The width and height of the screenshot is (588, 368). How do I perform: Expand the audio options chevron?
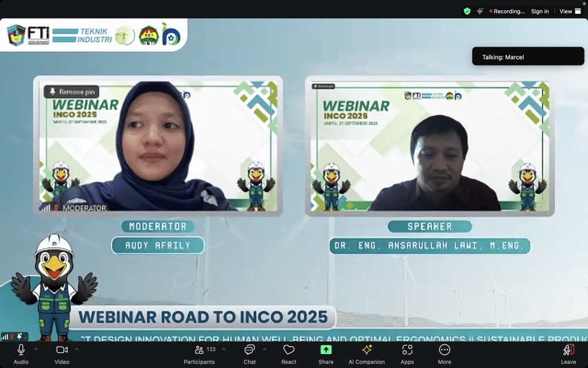(36, 349)
